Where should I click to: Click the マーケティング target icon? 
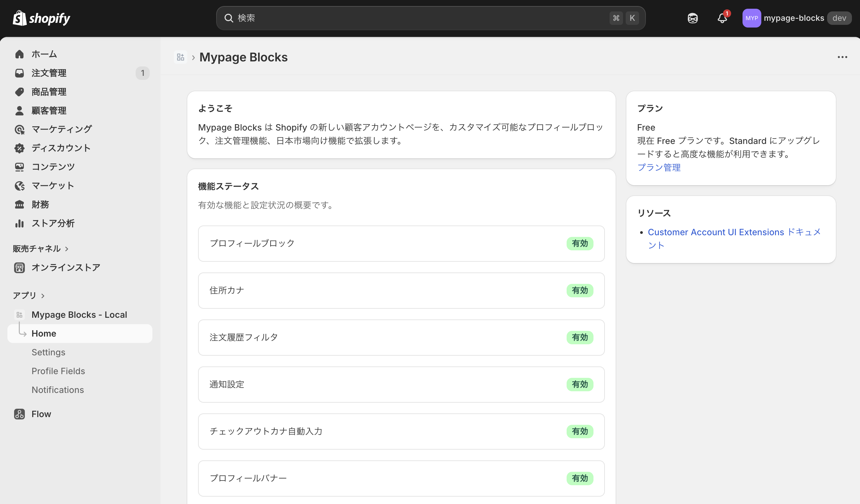(19, 129)
